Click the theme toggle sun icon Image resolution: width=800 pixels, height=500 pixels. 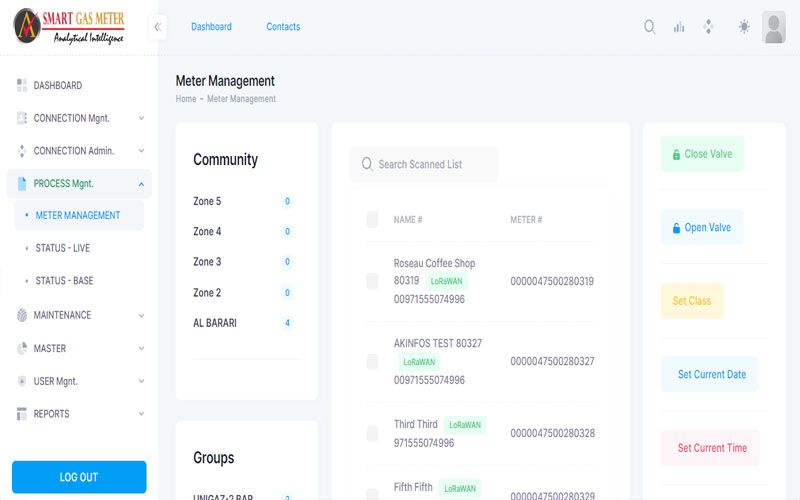(744, 27)
